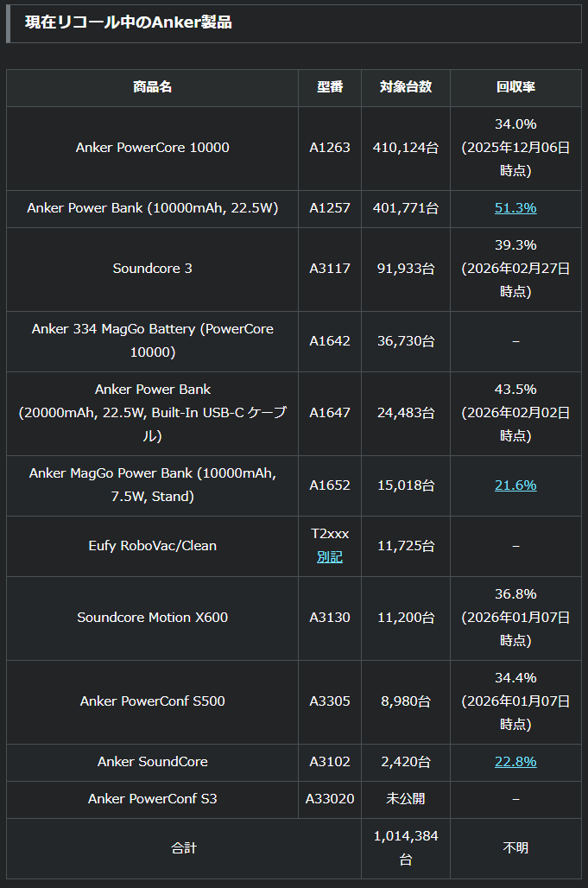Click the Soundcore 3 product name

153,269
